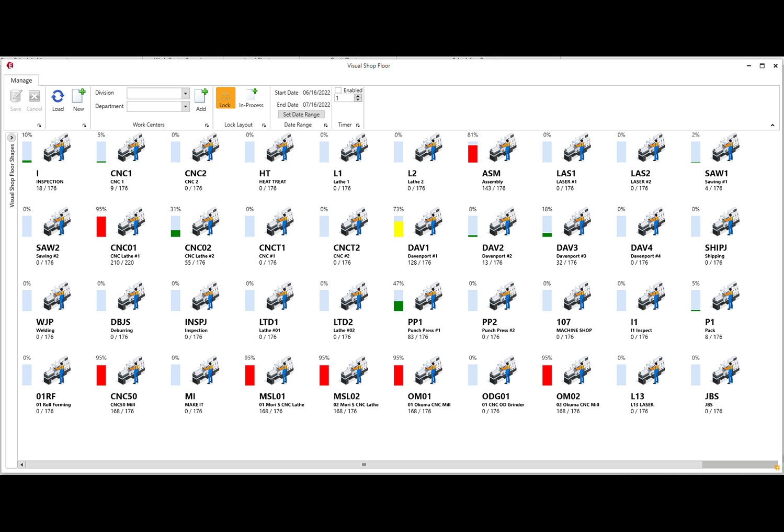Enable the Timer Enabled checkbox
Screen dimensions: 784x532
pyautogui.click(x=339, y=90)
